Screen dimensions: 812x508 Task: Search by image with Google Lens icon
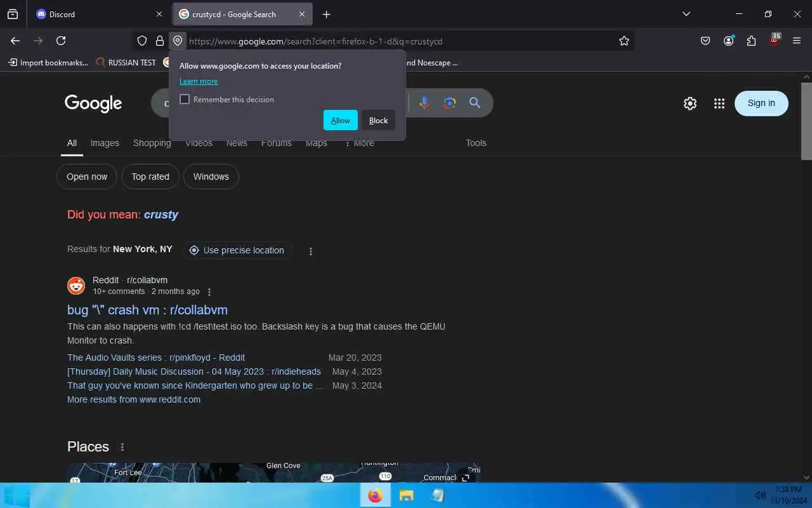[x=450, y=103]
